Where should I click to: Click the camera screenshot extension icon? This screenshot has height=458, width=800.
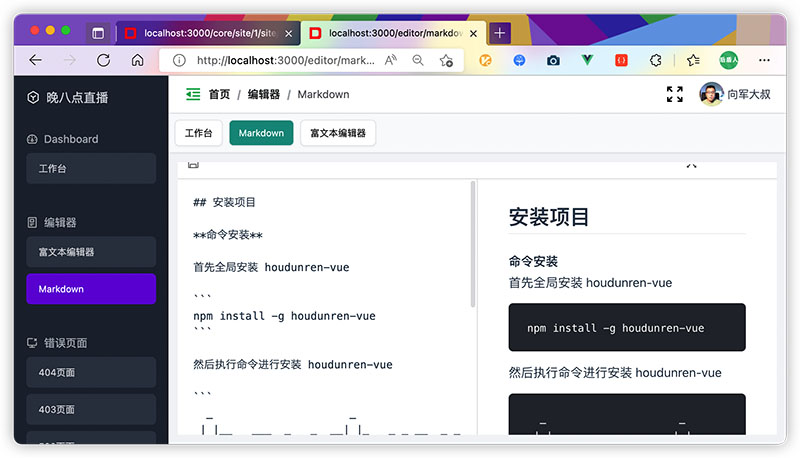553,61
